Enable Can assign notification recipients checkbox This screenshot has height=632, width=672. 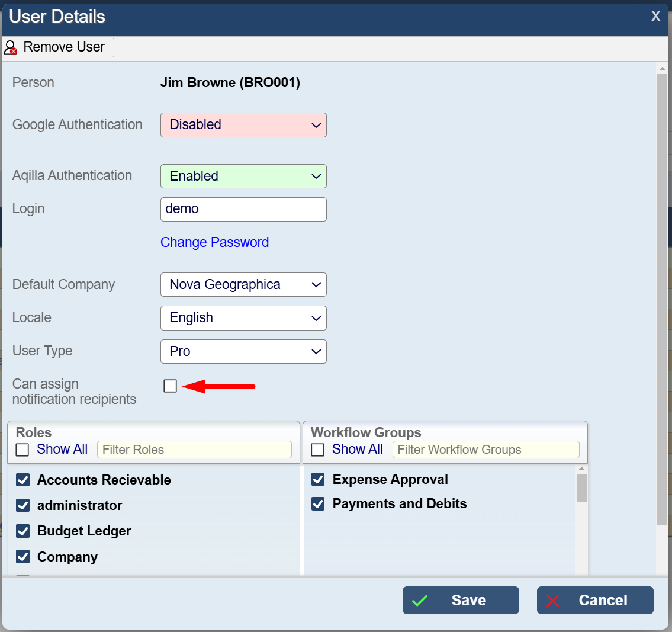(171, 386)
